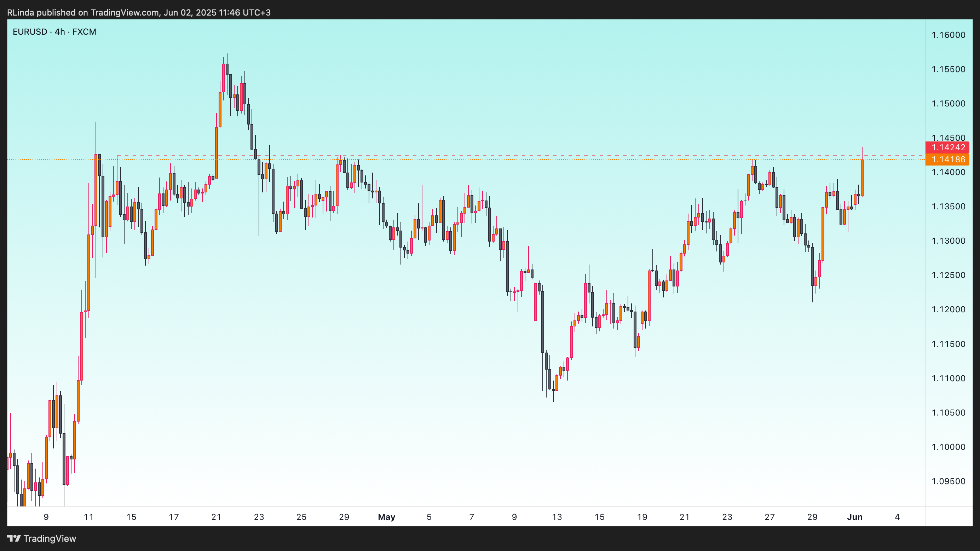Viewport: 980px width, 551px height.
Task: Click date 13 on time axis
Action: [x=557, y=517]
